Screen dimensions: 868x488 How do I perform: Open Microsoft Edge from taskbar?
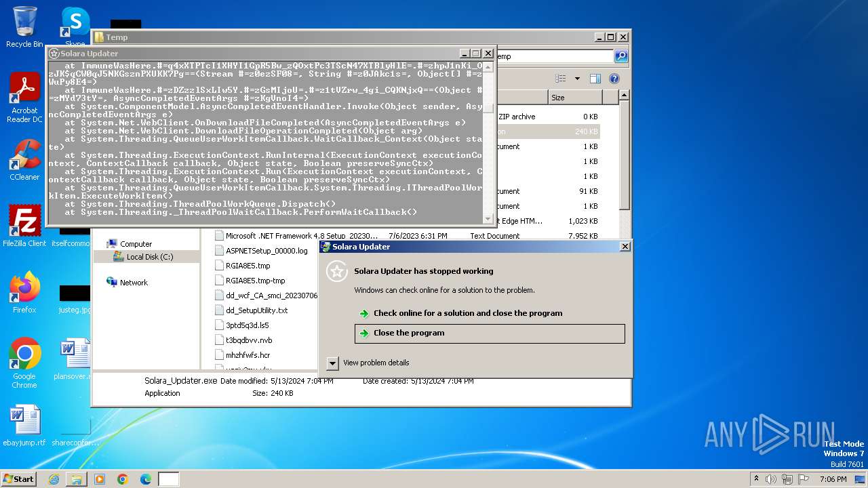(146, 479)
